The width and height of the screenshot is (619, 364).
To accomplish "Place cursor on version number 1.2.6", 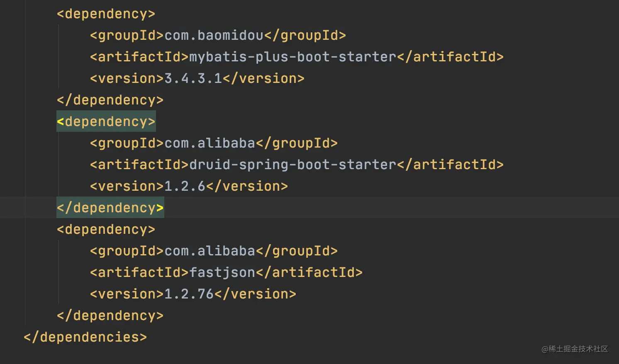I will 185,186.
